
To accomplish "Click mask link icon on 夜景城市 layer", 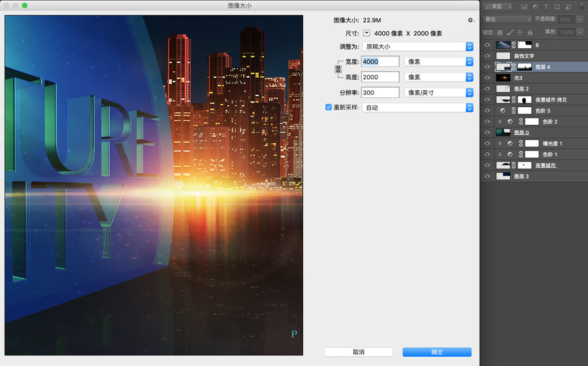I will click(x=514, y=165).
